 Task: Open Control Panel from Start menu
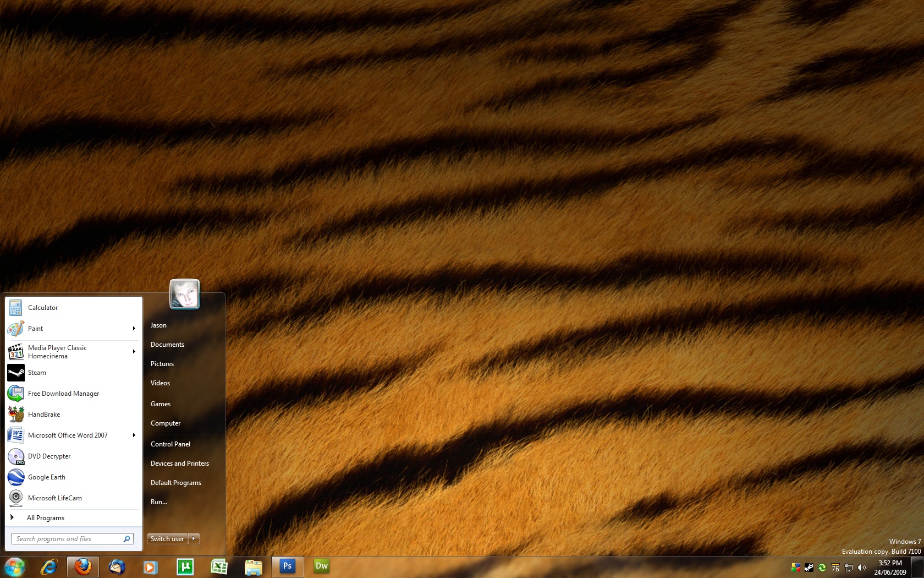click(170, 444)
